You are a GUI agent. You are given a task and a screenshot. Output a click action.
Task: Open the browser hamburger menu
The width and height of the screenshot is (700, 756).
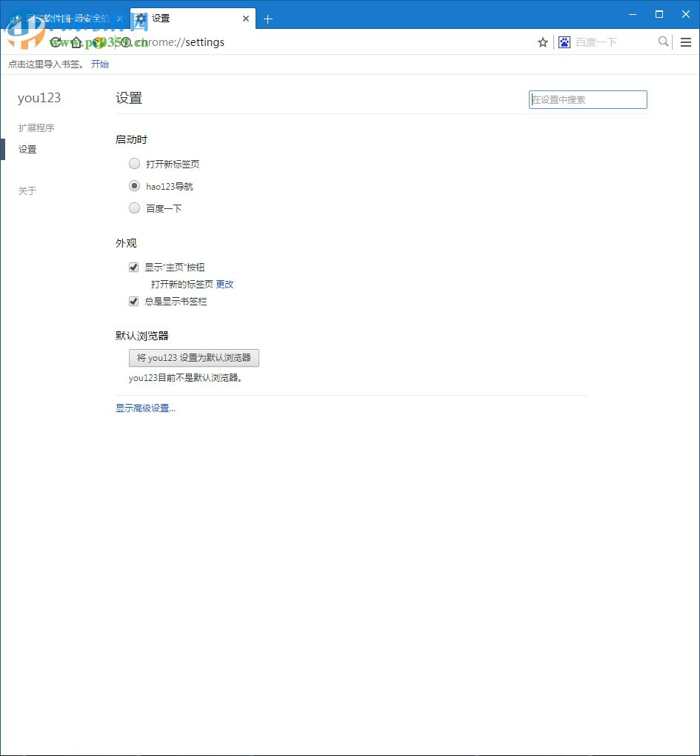pos(686,42)
